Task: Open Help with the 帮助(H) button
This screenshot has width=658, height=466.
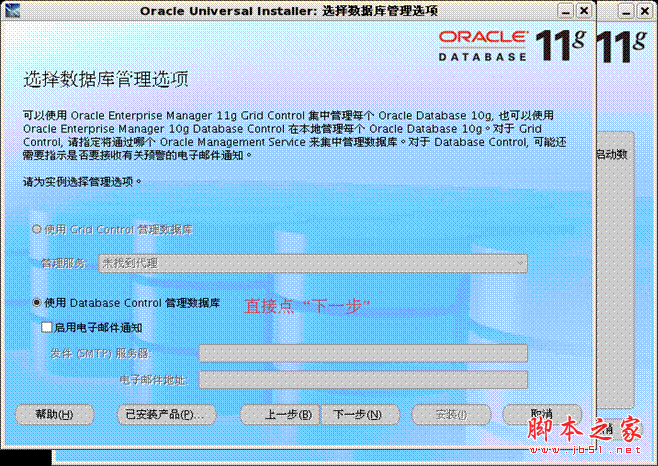Action: 55,415
